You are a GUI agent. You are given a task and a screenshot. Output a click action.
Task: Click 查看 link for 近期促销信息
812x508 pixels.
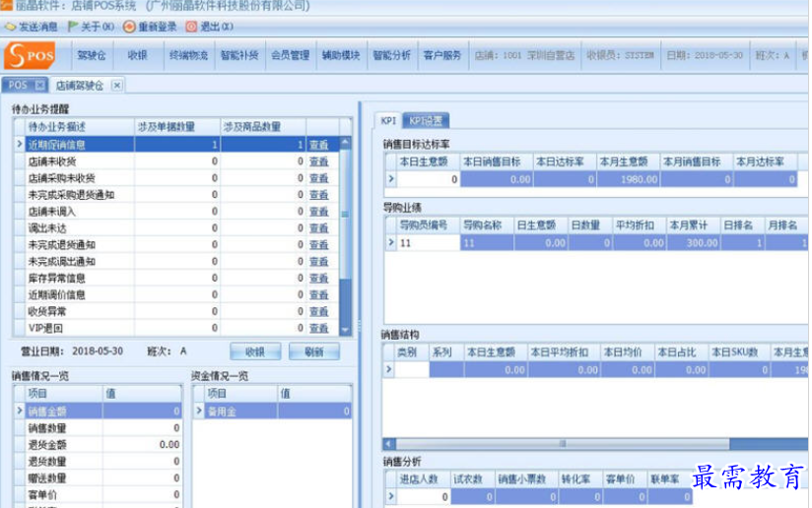tap(319, 145)
